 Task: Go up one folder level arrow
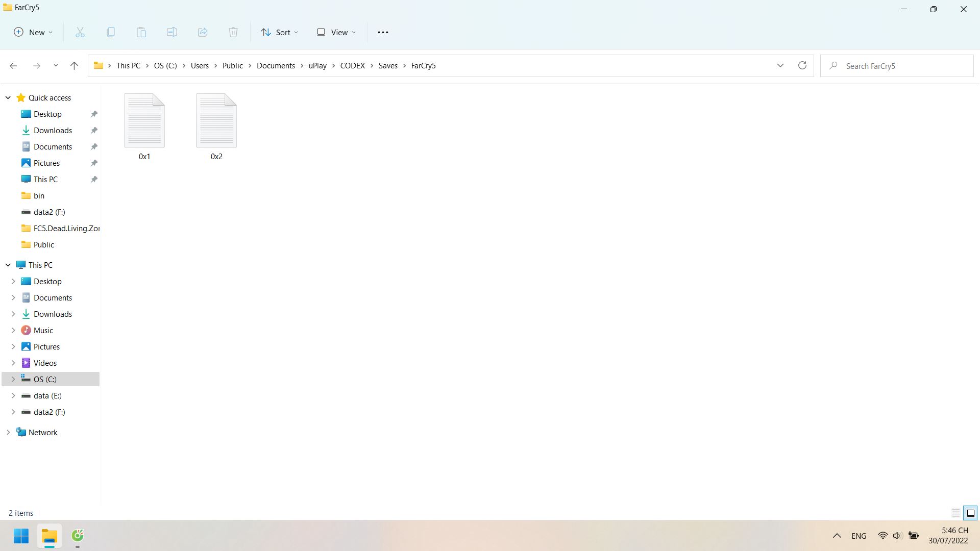(x=74, y=66)
